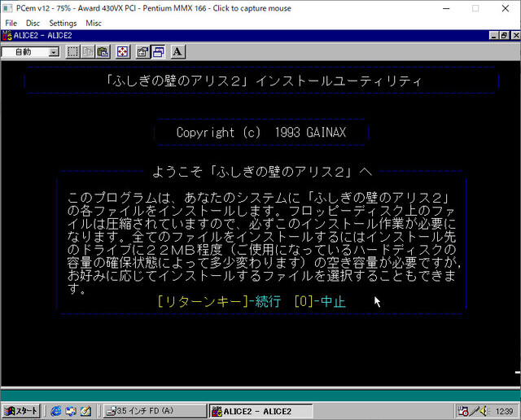Click the PCem title bar application icon
521x420 pixels.
tap(7, 8)
